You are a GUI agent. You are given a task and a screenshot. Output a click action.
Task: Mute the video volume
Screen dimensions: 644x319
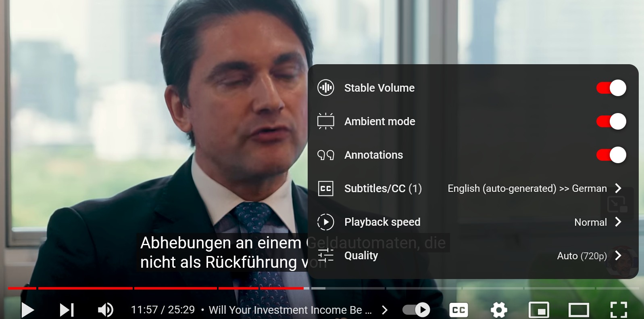[106, 310]
